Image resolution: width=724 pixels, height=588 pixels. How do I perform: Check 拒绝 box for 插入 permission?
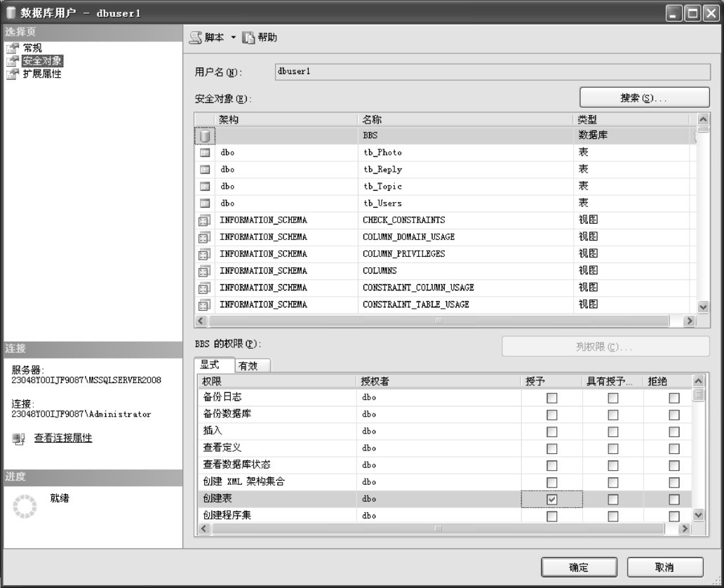coord(673,432)
